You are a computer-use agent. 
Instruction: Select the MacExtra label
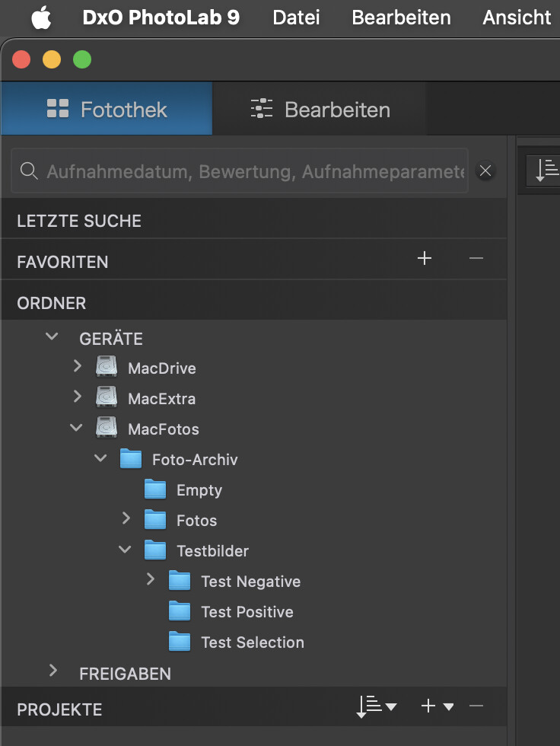point(161,399)
